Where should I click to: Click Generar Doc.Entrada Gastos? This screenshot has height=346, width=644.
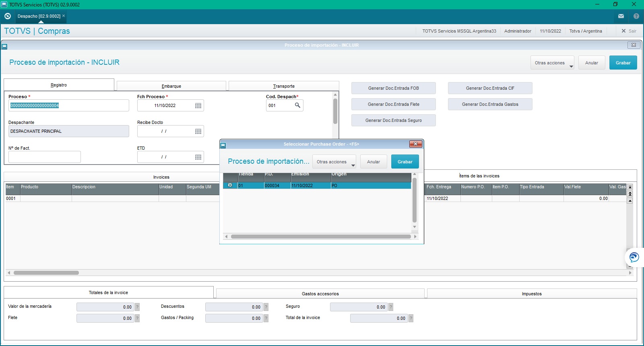[490, 104]
